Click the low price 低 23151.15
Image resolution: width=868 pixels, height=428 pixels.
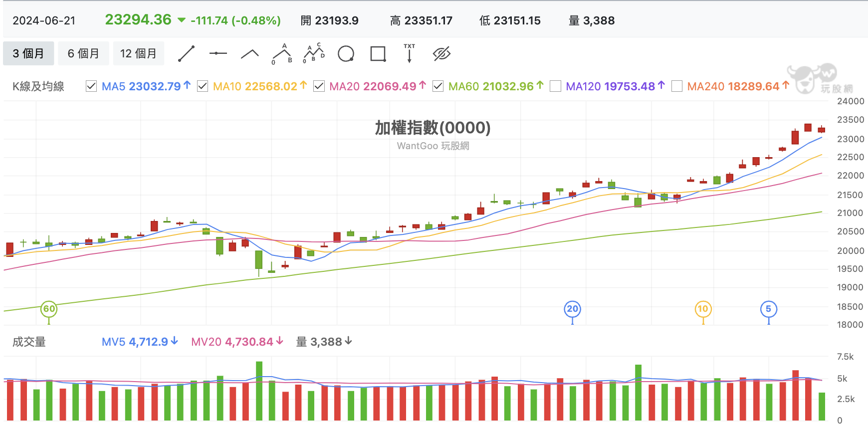[510, 20]
